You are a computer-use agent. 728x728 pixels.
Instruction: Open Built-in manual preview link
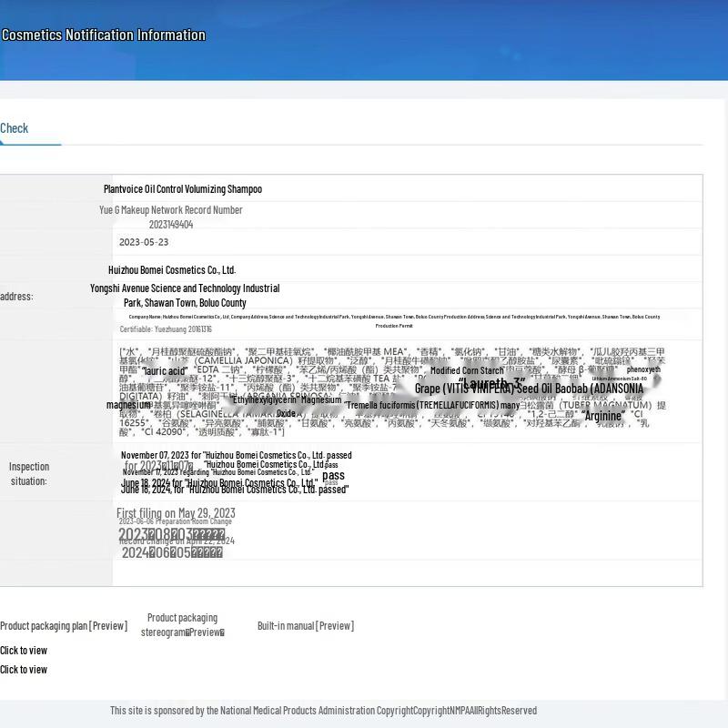coord(306,626)
